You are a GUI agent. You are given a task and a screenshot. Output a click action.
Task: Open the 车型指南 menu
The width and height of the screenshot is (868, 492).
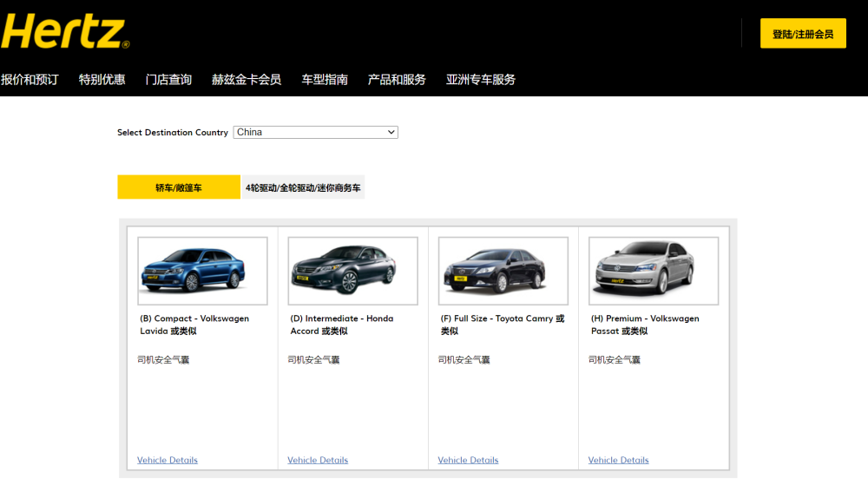[x=325, y=80]
